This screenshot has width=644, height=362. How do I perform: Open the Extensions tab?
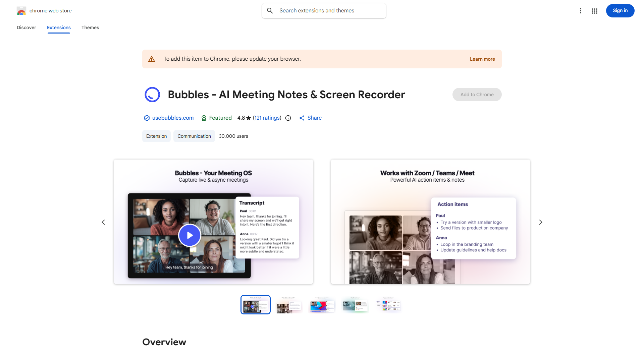click(59, 27)
